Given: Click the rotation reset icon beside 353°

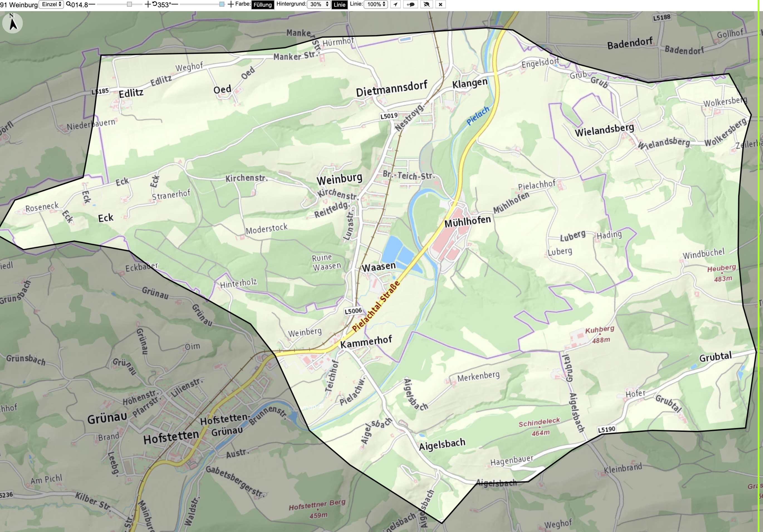Looking at the screenshot, I should pos(154,4).
